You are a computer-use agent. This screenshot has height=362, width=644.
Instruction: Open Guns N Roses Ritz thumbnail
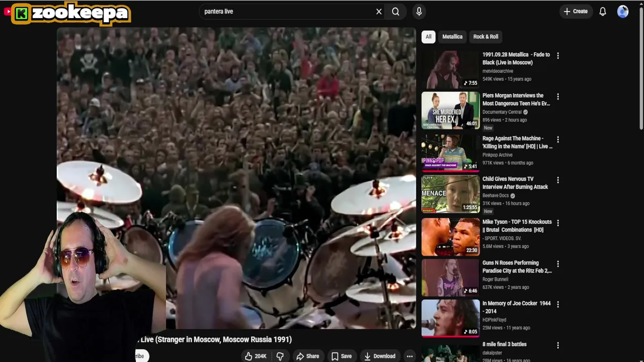(x=450, y=278)
